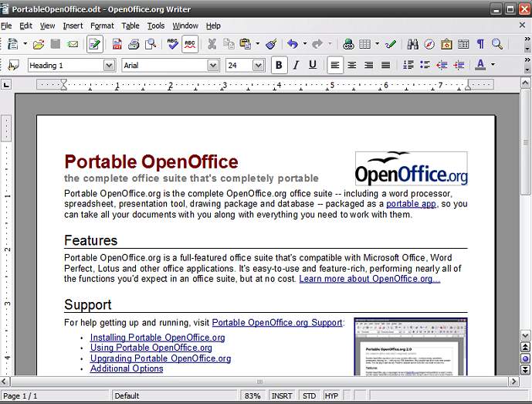Open 'Portable OpenOffice.org Support' link
Viewport: 532px width, 404px height.
(277, 323)
